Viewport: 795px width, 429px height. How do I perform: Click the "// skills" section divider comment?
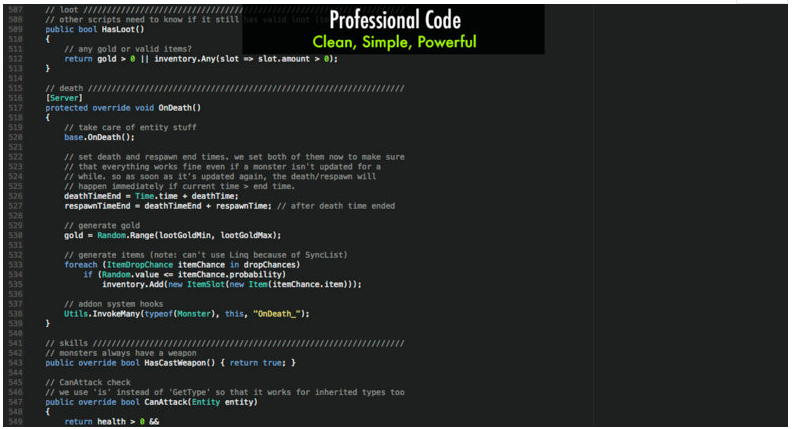[225, 343]
